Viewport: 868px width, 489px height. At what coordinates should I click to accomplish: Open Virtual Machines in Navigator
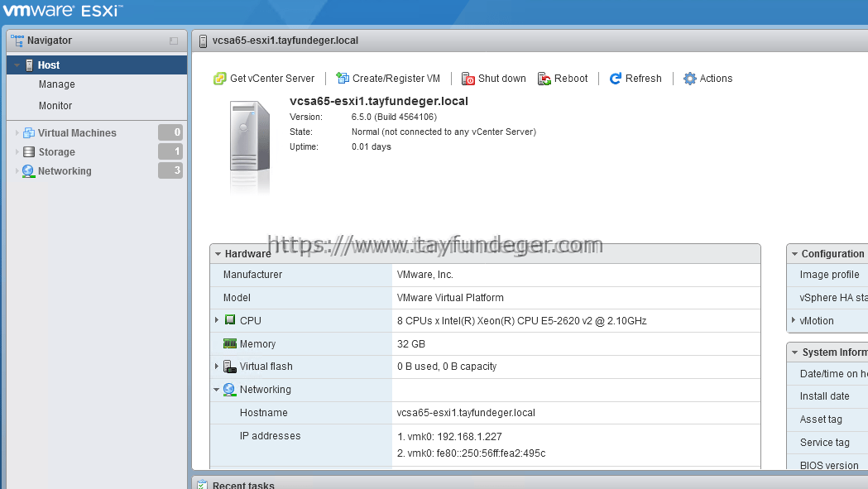77,133
